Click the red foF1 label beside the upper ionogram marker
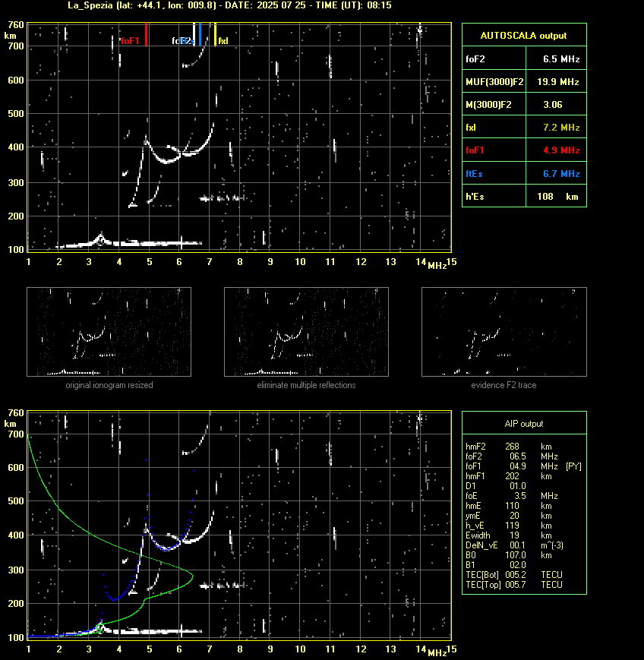Viewport: 644px width, 660px height. 130,41
